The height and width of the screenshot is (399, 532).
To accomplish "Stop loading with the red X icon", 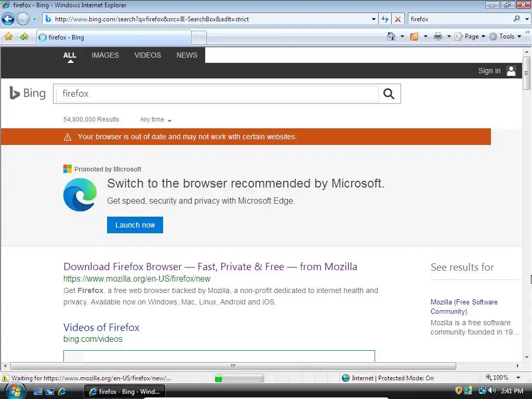I will point(397,19).
